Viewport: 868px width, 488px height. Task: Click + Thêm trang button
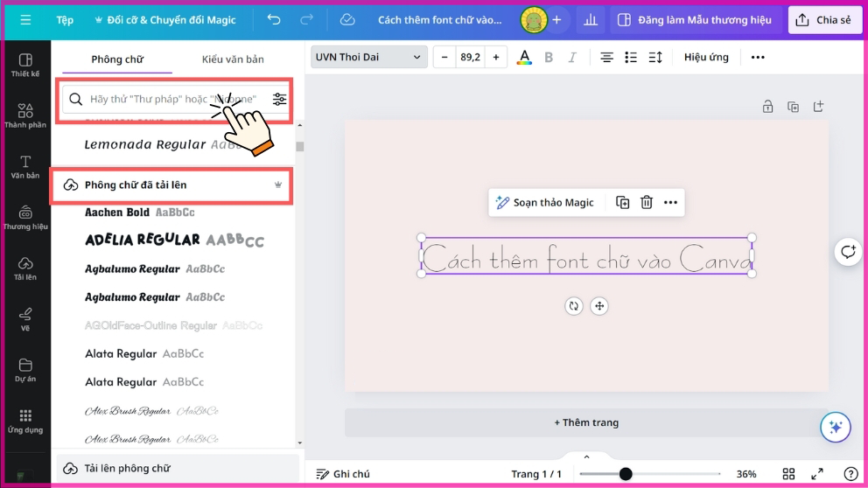click(586, 422)
